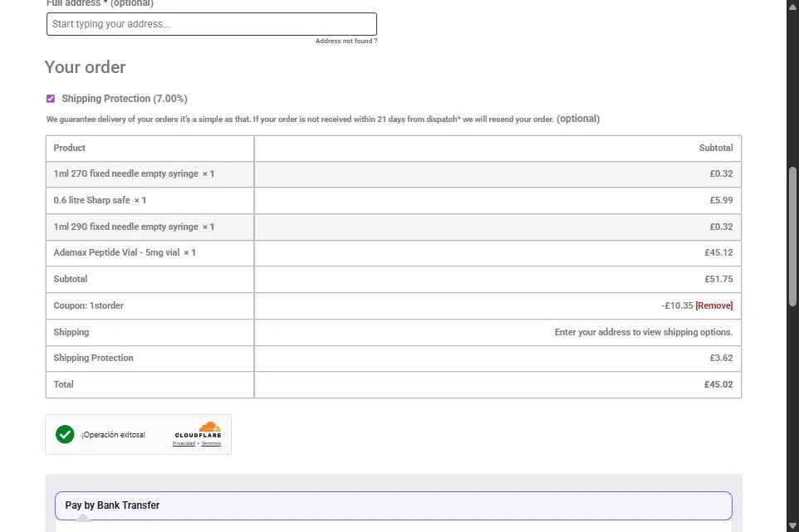Image resolution: width=799 pixels, height=532 pixels.
Task: Click the 'Shipping Protection (7.00%)' label text
Action: point(125,99)
